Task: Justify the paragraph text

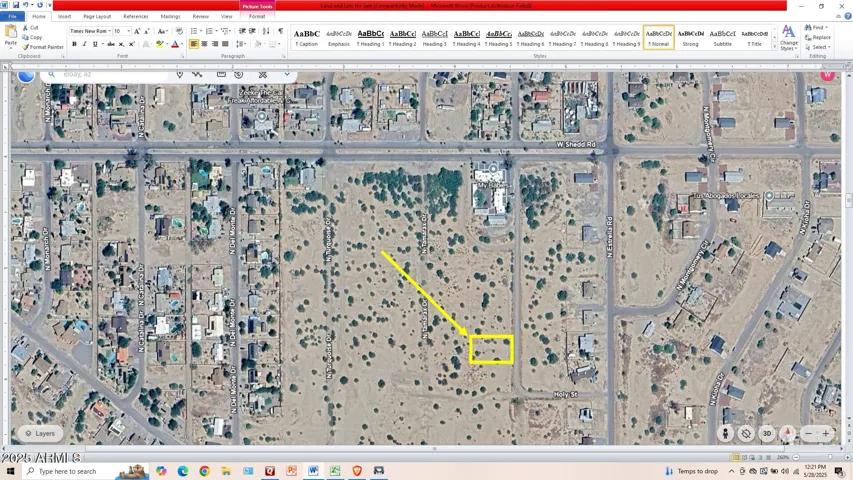Action: [225, 44]
